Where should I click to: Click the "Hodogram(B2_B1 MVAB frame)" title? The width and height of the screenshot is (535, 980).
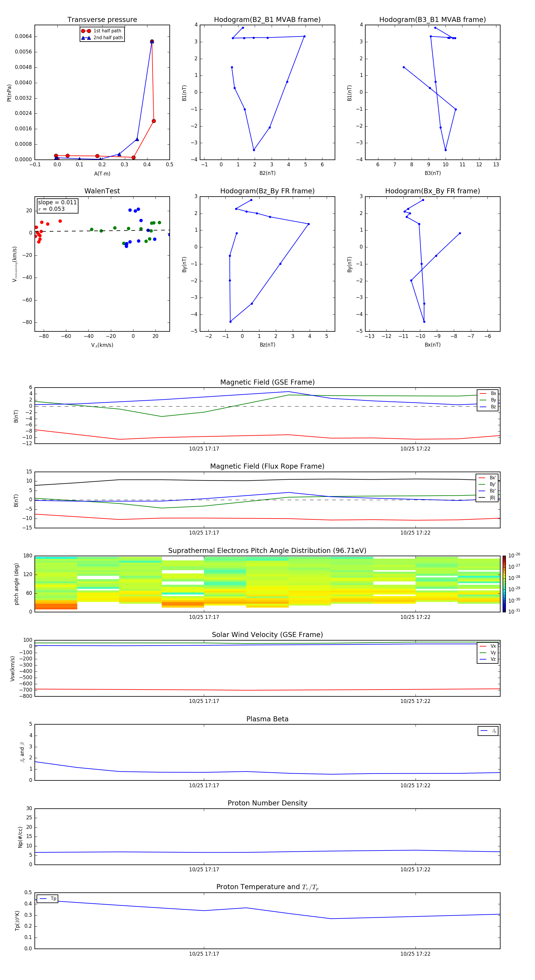pyautogui.click(x=267, y=20)
